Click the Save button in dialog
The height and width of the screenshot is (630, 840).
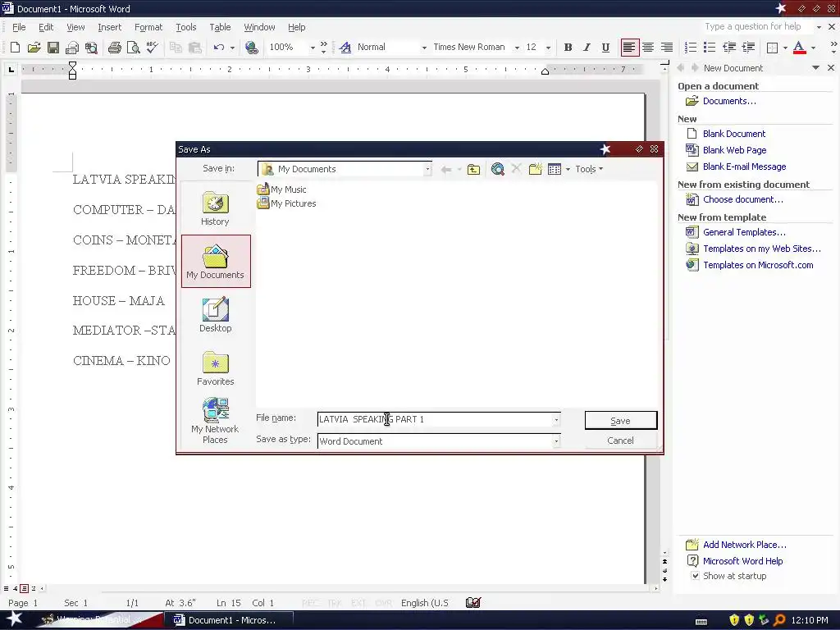point(620,421)
